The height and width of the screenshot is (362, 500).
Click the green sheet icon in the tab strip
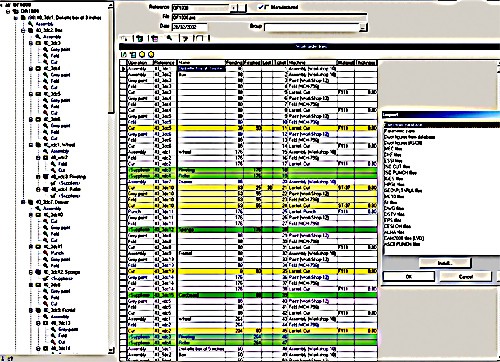point(140,39)
